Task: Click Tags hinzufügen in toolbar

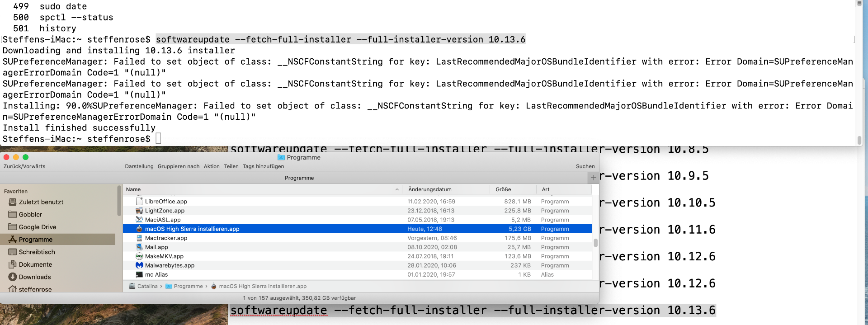Action: click(x=263, y=166)
